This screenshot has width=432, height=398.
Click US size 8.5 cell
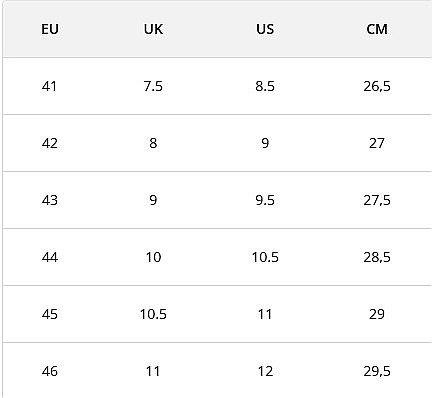265,86
